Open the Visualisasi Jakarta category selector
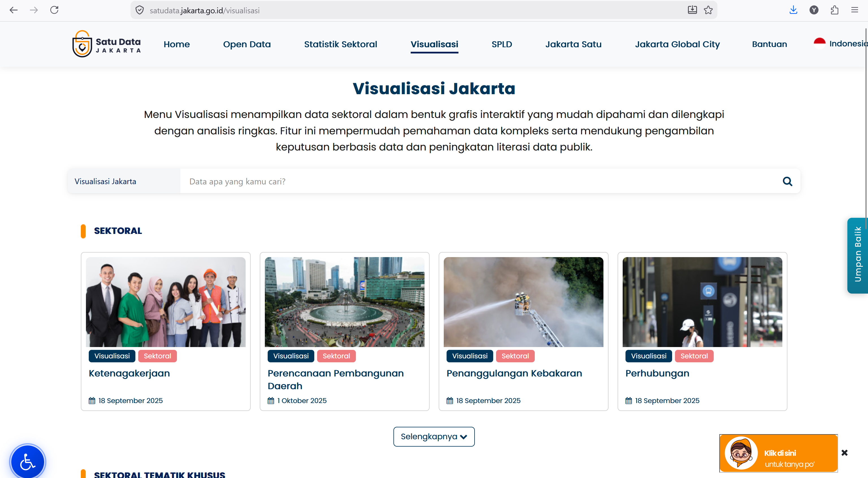Image resolution: width=868 pixels, height=478 pixels. [x=124, y=181]
